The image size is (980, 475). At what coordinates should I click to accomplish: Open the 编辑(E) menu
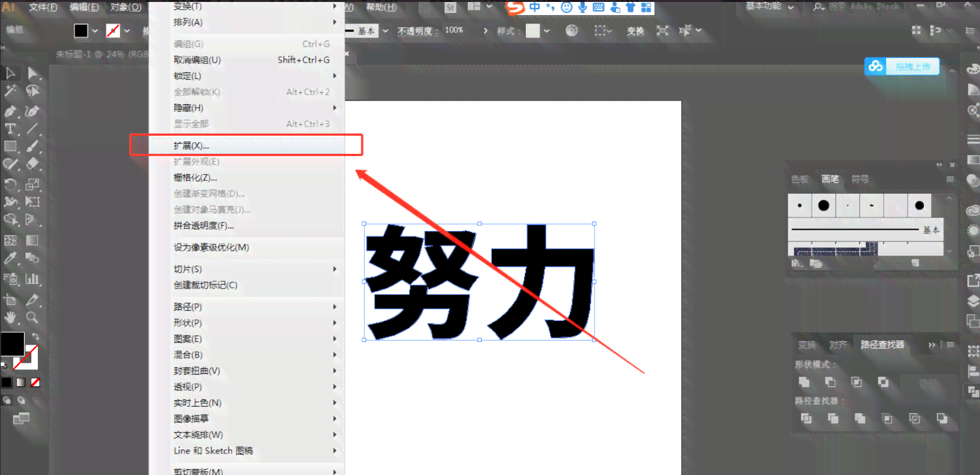pos(84,7)
